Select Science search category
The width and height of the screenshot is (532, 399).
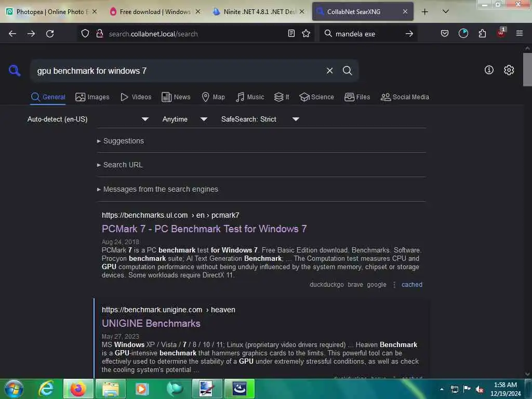point(316,97)
